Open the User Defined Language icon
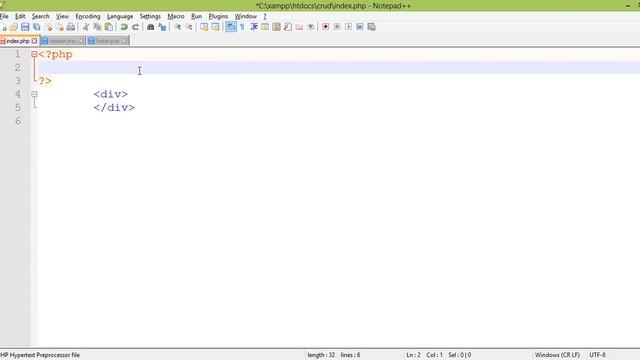The height and width of the screenshot is (360, 640). tap(265, 27)
